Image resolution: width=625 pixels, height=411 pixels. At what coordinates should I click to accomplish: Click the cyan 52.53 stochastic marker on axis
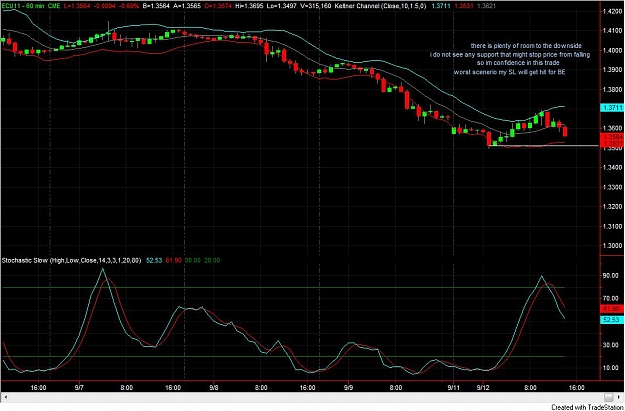click(613, 320)
